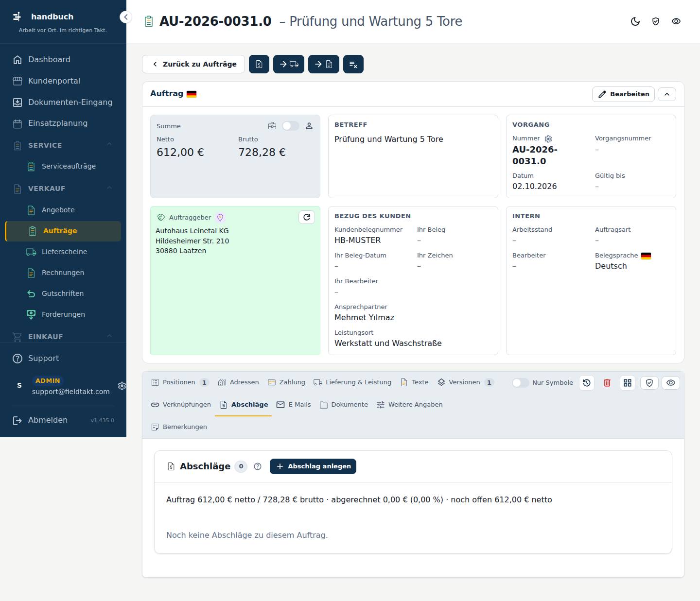Refresh the Auftraggeber address card
The width and height of the screenshot is (700, 601).
click(307, 217)
